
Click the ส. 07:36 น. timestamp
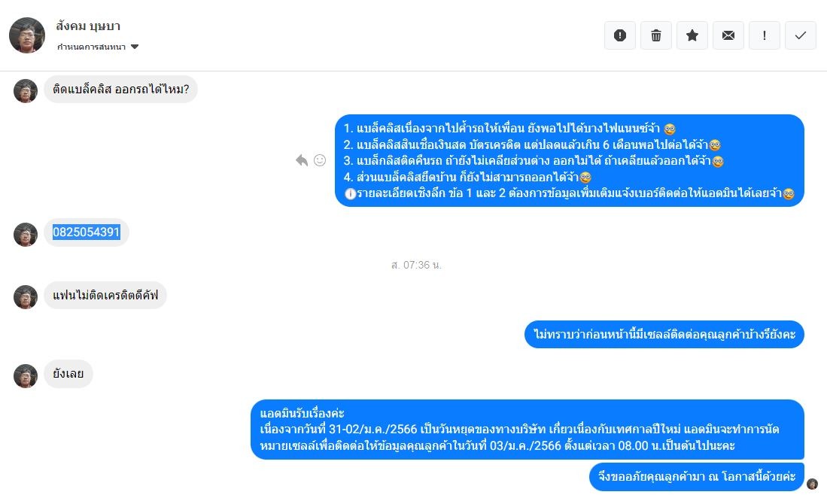(416, 266)
